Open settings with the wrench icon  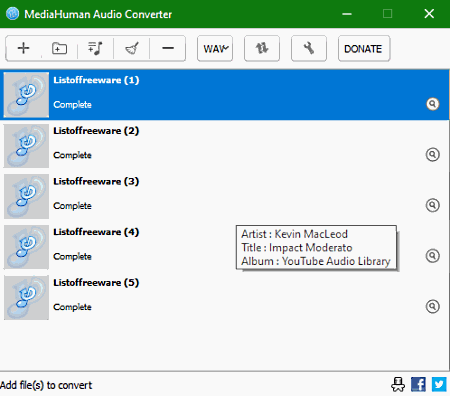309,48
